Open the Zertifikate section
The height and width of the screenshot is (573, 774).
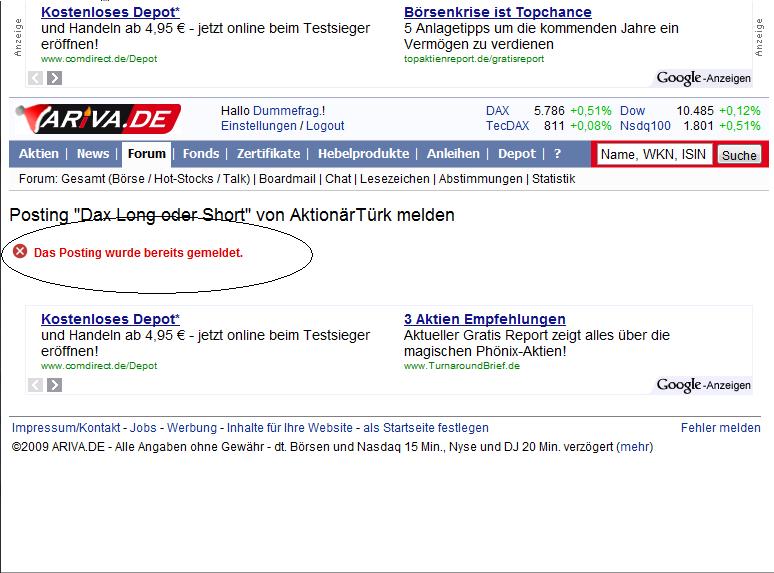click(268, 154)
